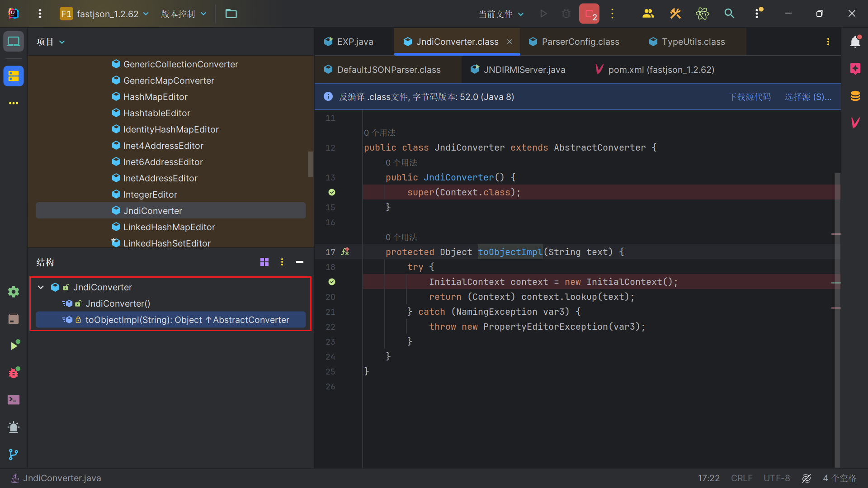Click the overrides gutter icon at line 17
This screenshot has height=488, width=868.
tap(345, 252)
